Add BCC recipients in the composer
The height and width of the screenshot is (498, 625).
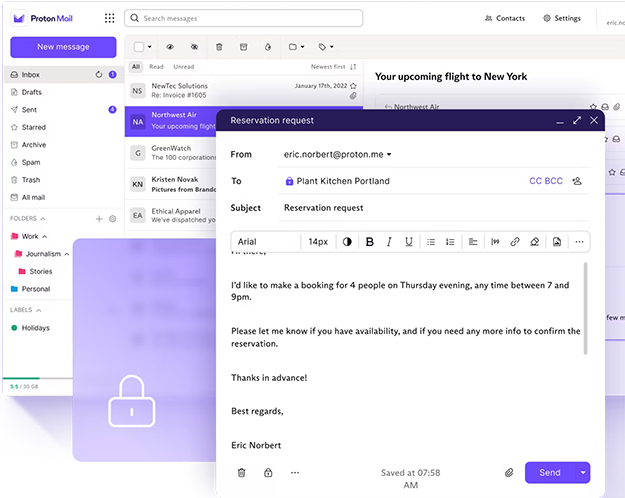click(x=554, y=181)
